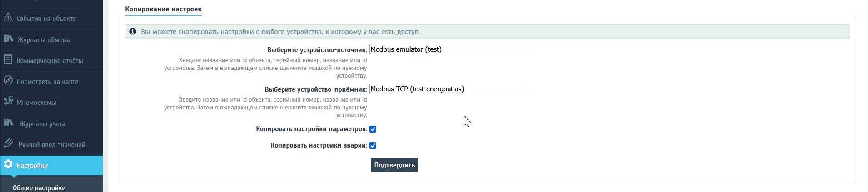Screen dimensions: 868x192
Task: Go to Коммерческие отчёты section
Action: pos(50,61)
